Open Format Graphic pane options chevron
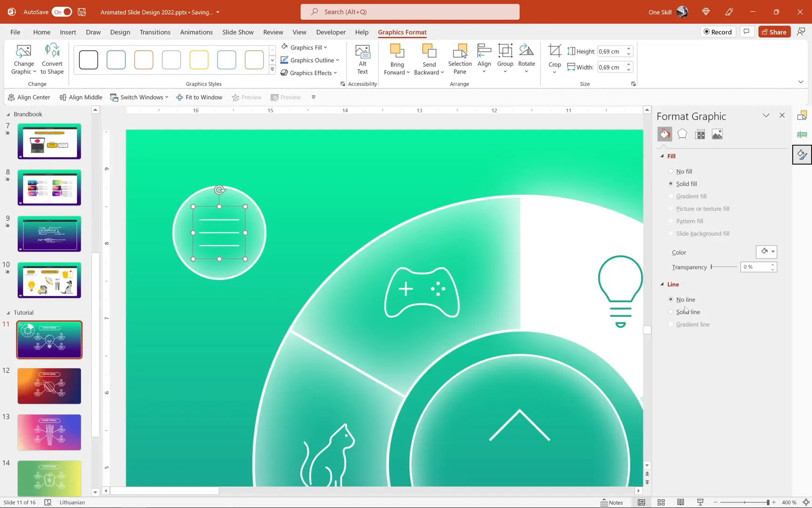 [766, 116]
